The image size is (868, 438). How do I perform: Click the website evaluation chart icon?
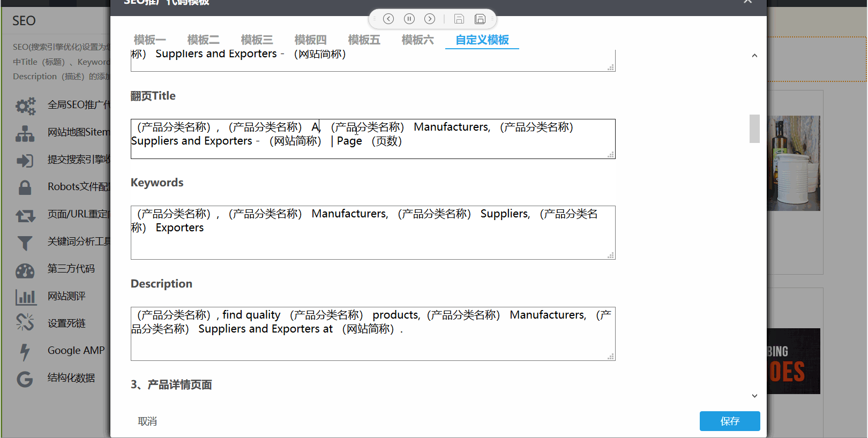25,297
